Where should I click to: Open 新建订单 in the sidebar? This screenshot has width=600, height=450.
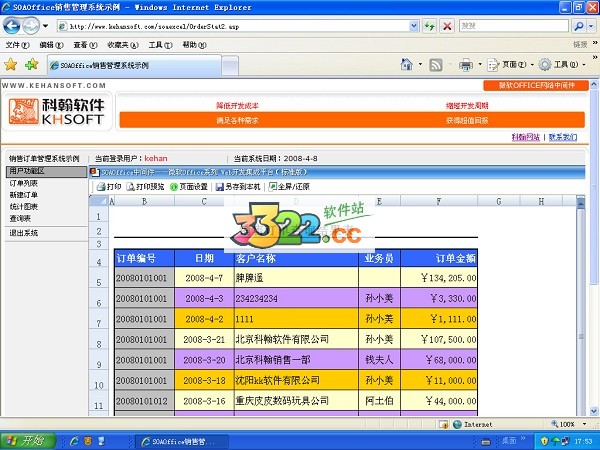tap(23, 195)
